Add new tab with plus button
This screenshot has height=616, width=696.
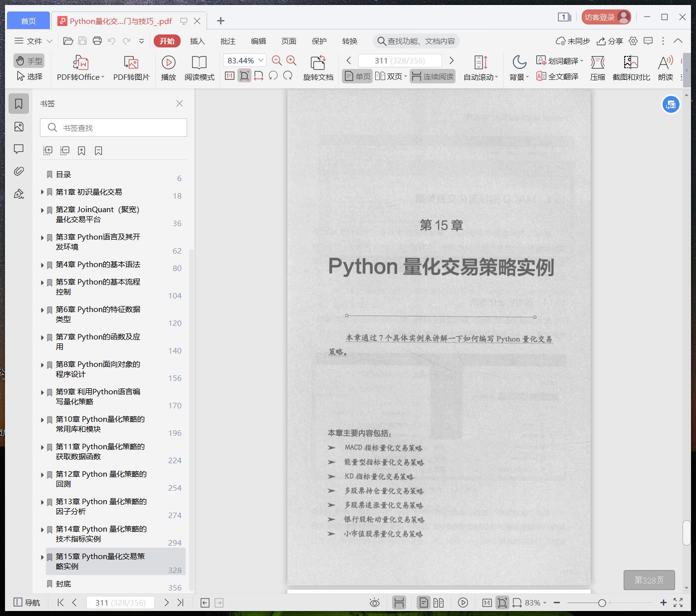coord(221,20)
